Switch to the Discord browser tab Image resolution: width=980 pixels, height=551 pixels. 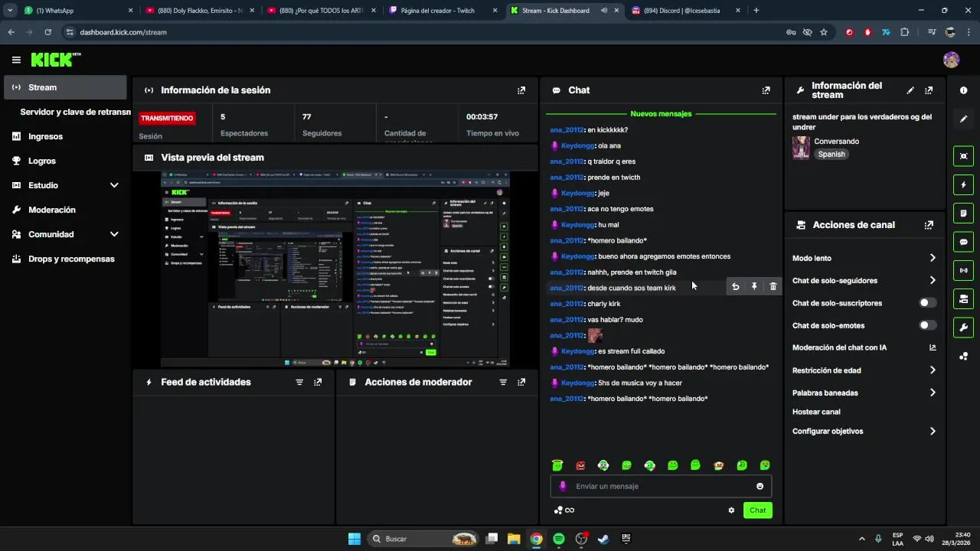687,11
